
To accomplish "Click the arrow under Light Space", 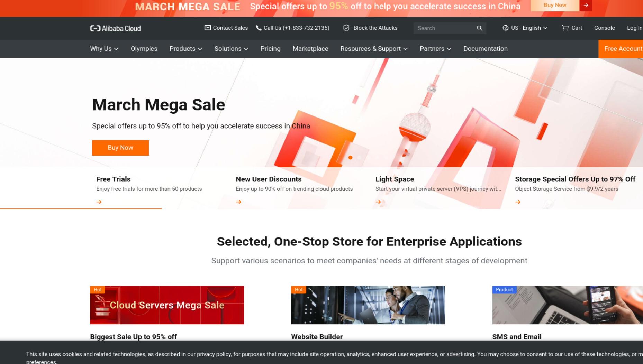I will [x=378, y=202].
